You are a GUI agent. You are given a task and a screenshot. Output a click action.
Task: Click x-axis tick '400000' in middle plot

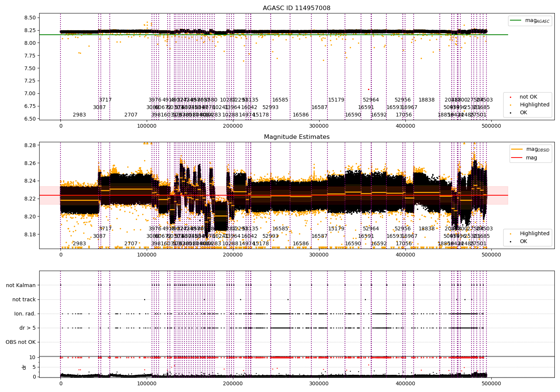(405, 255)
